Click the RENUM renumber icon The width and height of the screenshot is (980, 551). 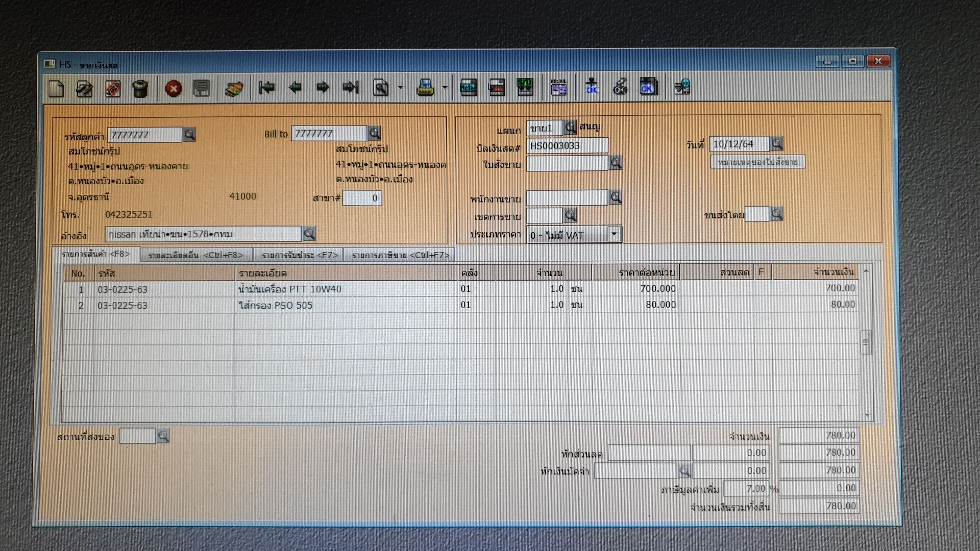click(558, 88)
